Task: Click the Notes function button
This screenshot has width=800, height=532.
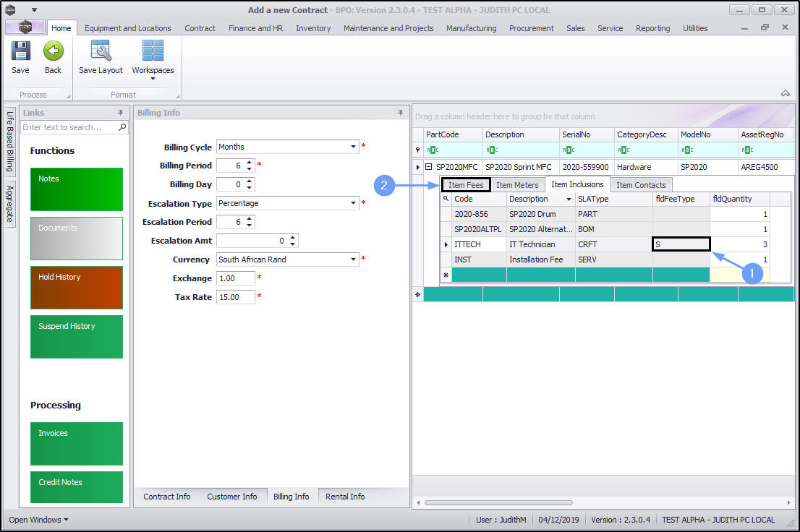Action: [77, 189]
